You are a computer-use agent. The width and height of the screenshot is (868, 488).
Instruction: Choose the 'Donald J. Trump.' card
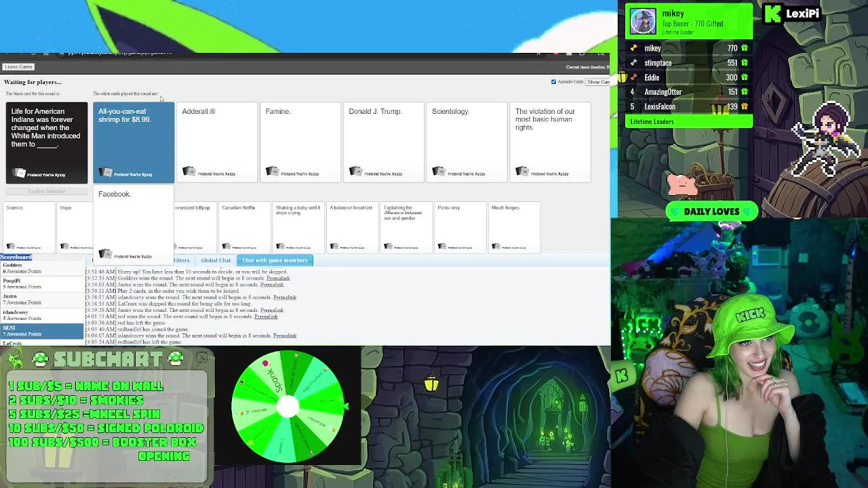point(384,142)
